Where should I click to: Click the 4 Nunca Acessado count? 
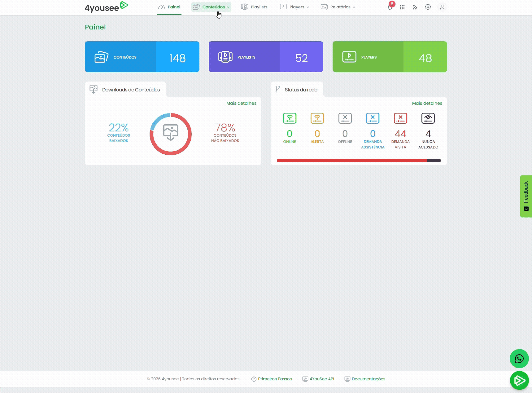428,134
